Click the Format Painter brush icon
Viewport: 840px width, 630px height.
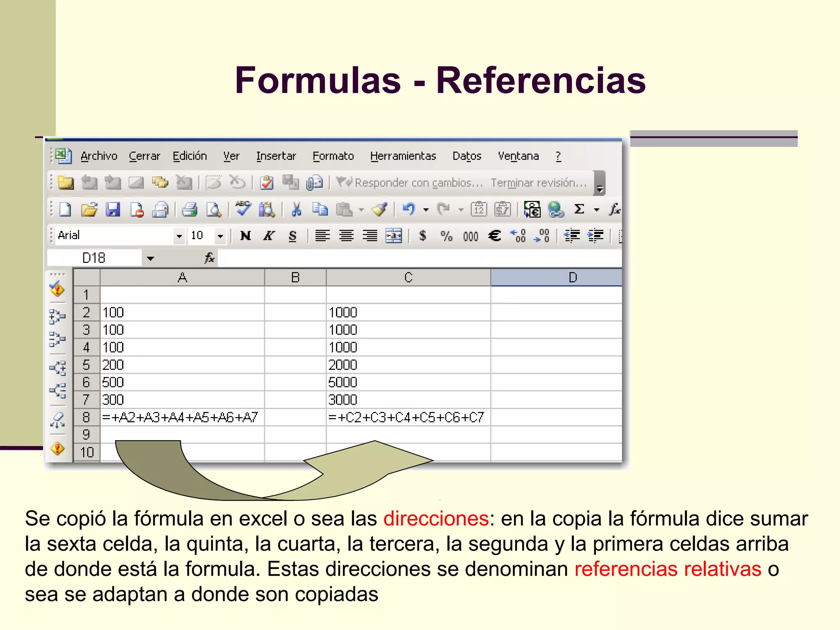click(x=379, y=210)
